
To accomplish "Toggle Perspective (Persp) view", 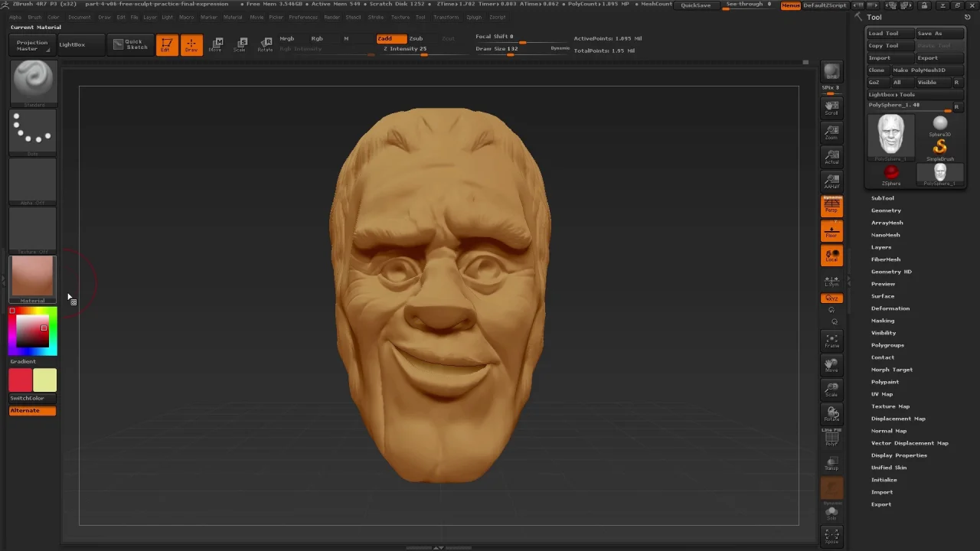I will (x=831, y=205).
